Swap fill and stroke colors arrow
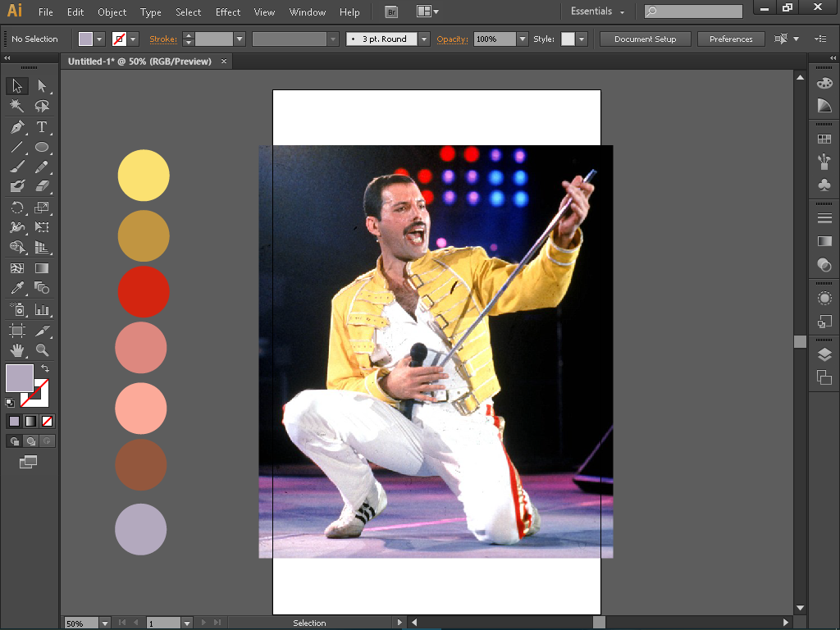This screenshot has width=840, height=630. click(44, 369)
